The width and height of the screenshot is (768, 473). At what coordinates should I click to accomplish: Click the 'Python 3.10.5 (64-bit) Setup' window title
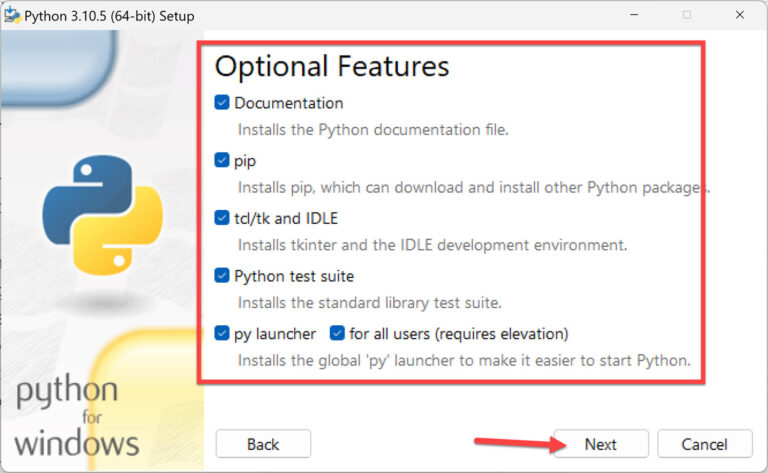(109, 16)
